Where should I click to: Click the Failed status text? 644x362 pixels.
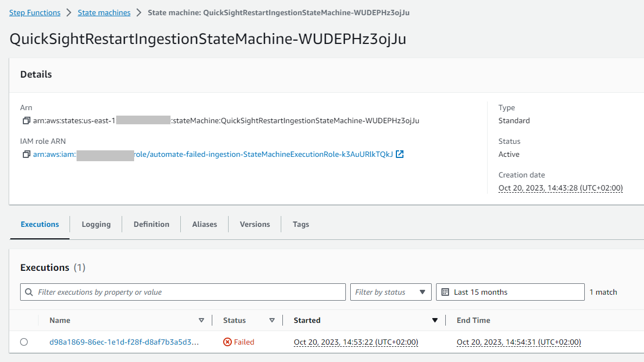tap(244, 342)
